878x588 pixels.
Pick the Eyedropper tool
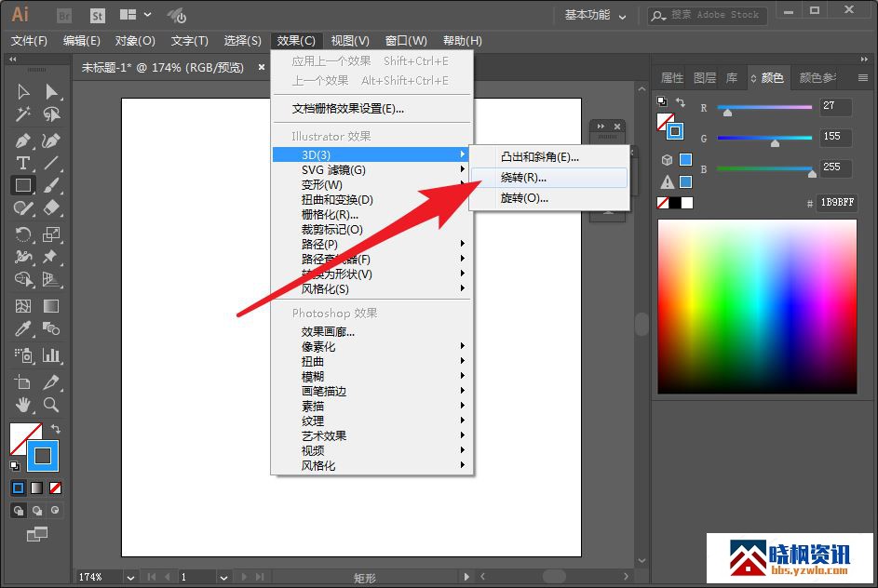pos(23,329)
